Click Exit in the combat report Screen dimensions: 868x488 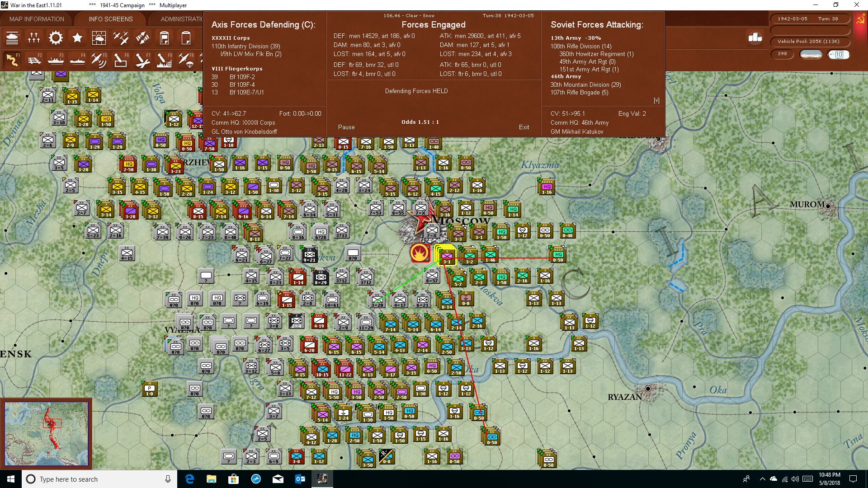click(524, 127)
